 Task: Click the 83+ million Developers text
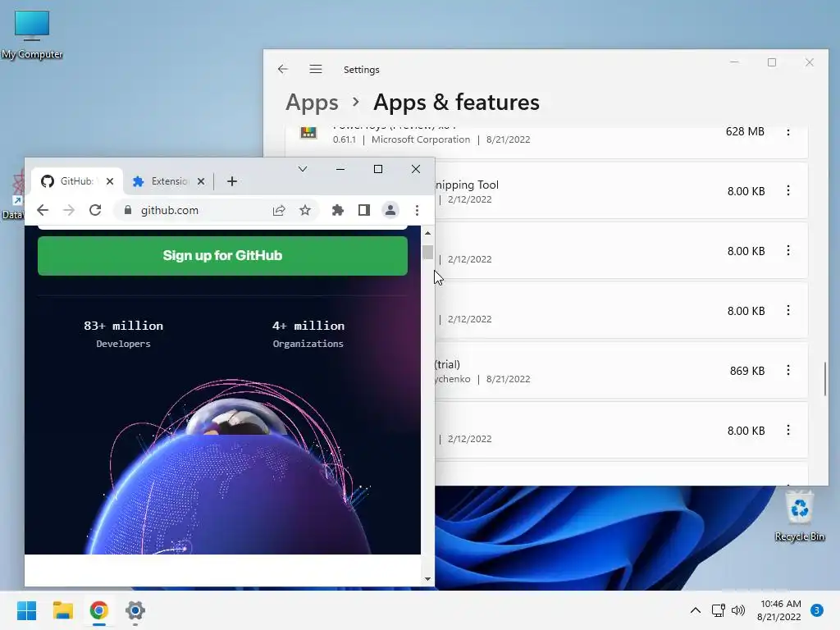123,334
